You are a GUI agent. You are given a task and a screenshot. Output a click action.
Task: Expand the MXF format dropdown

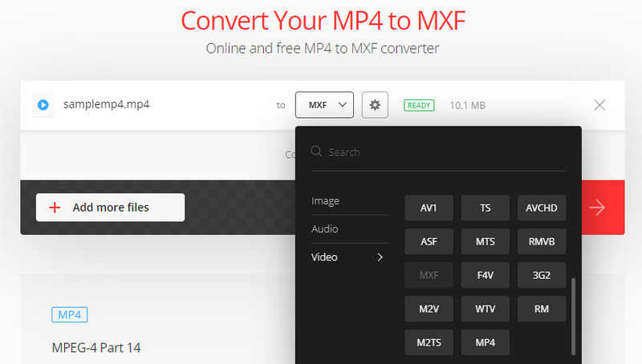[x=324, y=104]
